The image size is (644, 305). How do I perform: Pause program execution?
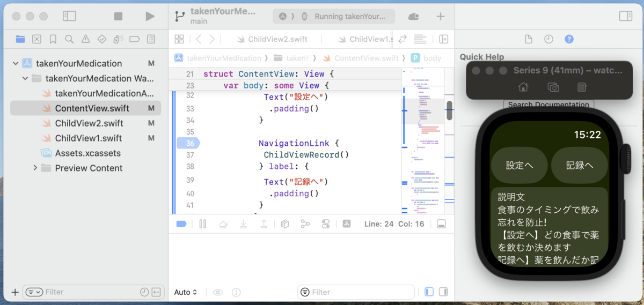[202, 224]
